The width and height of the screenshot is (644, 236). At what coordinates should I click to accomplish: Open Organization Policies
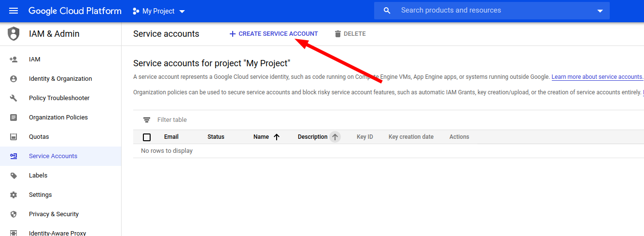pos(60,118)
